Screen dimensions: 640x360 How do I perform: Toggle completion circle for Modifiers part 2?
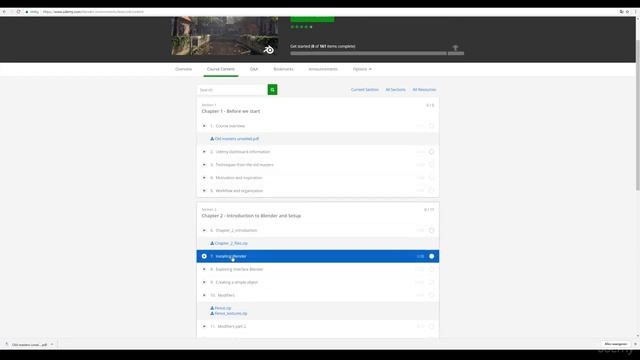[x=431, y=327]
